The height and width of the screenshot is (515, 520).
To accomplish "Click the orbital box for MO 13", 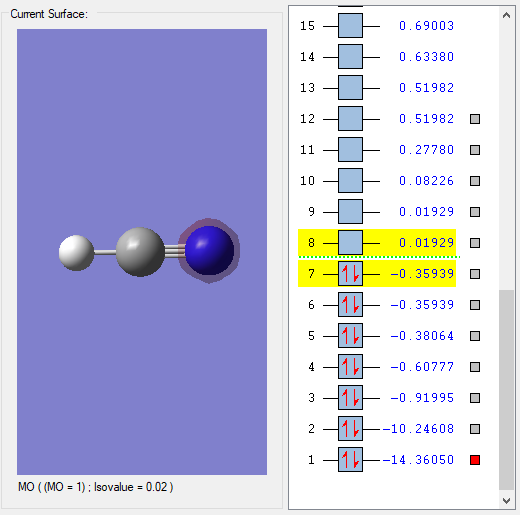I will 350,88.
